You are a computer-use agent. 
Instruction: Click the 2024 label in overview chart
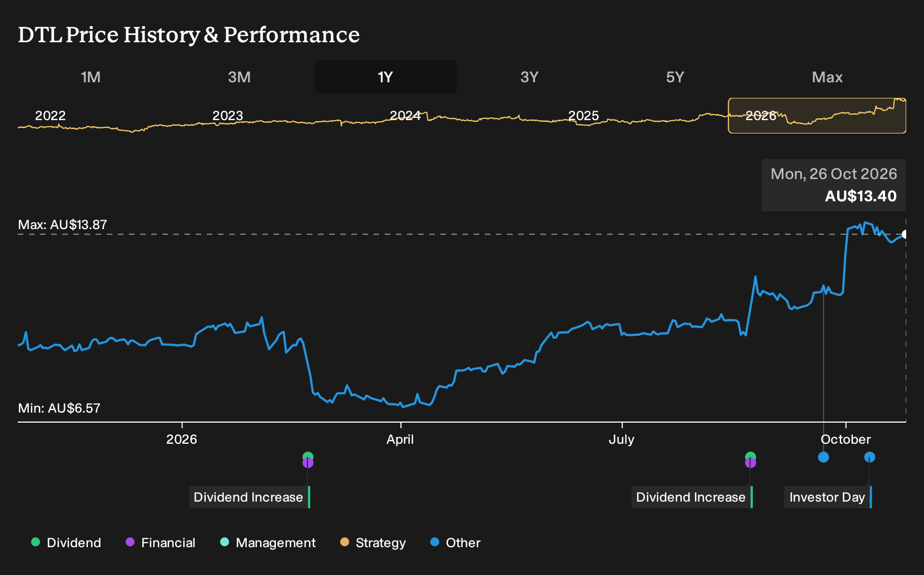(405, 116)
